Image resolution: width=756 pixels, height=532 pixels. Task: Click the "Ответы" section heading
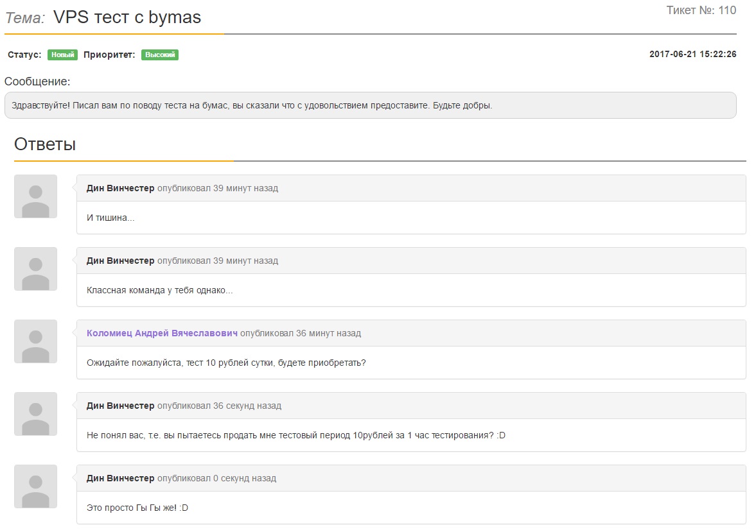pyautogui.click(x=45, y=144)
